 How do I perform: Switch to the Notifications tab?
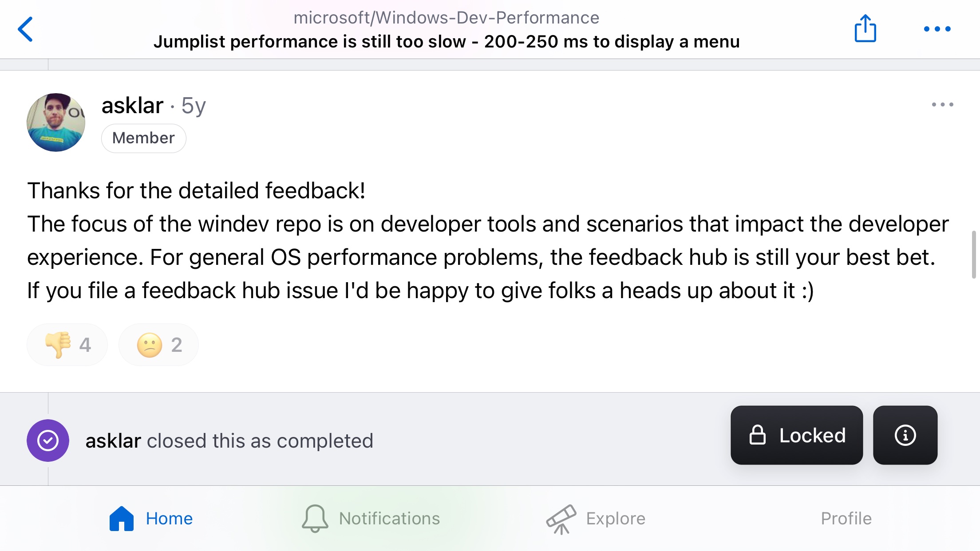pyautogui.click(x=371, y=518)
